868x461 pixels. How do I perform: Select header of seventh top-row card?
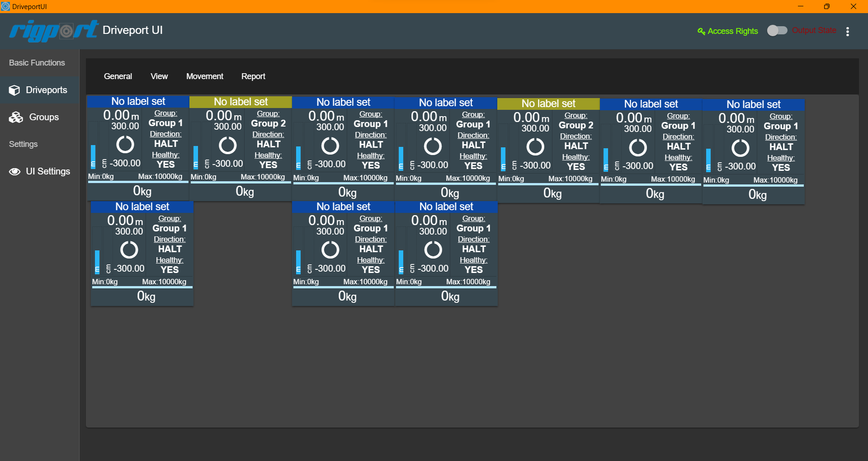754,104
